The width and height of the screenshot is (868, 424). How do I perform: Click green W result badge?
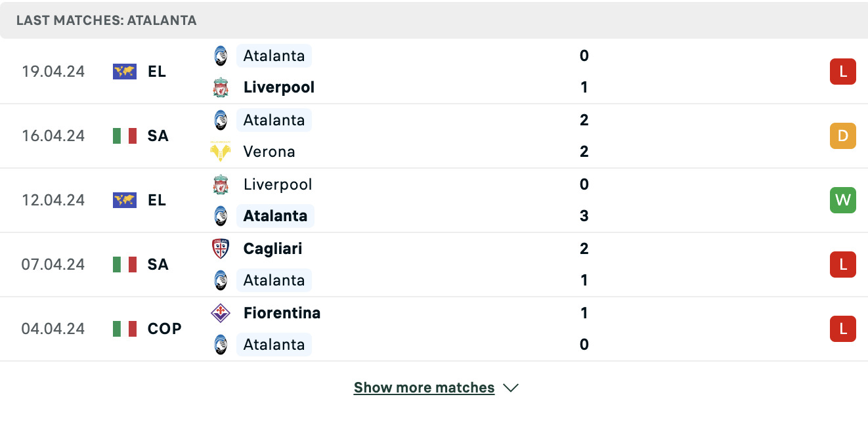[x=843, y=200]
